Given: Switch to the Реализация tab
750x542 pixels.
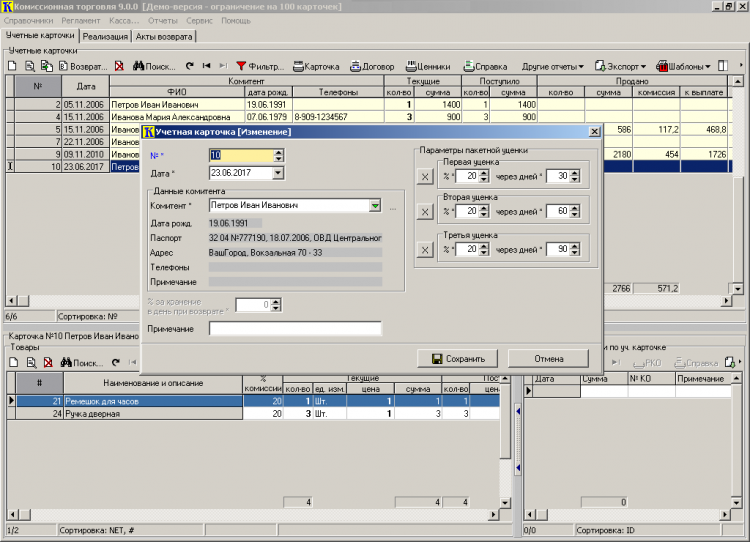Looking at the screenshot, I should [105, 36].
